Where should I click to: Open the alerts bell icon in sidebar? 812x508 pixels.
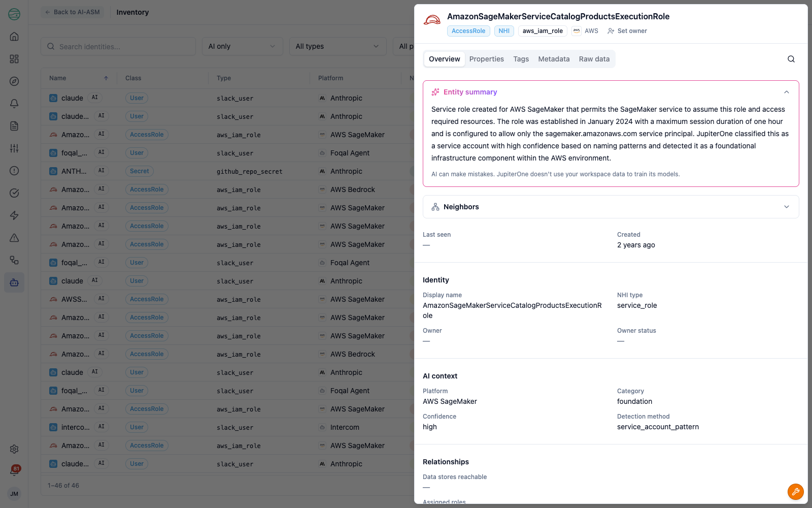[14, 104]
